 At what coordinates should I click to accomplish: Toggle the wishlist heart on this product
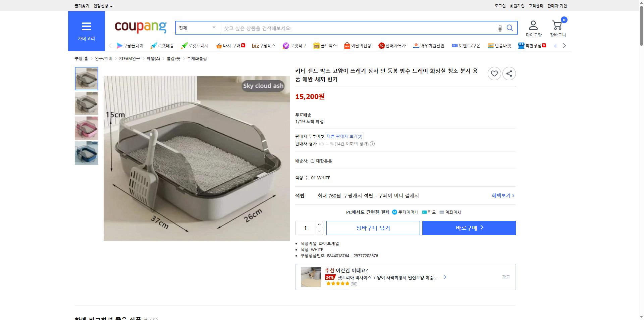494,73
